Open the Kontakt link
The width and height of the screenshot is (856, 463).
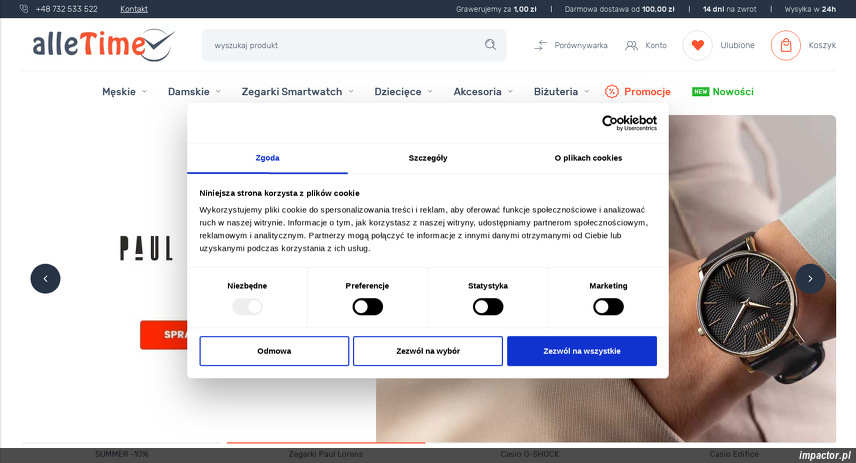[134, 9]
